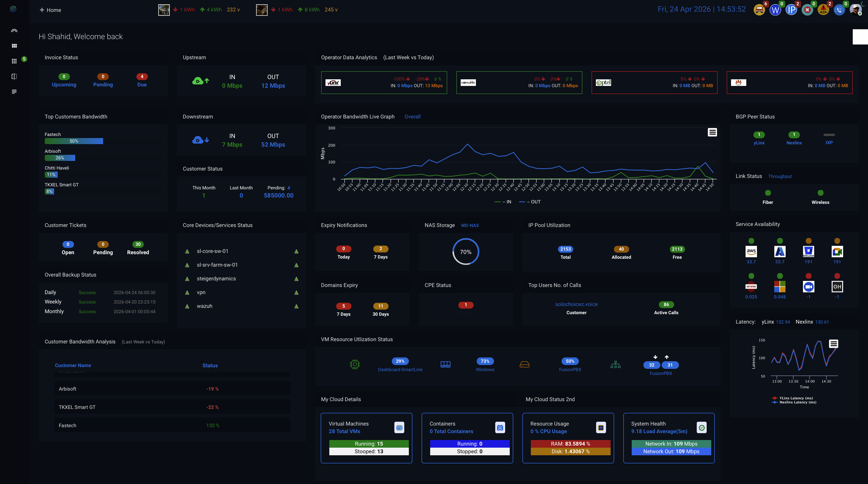Viewport: 868px width, 484px height.
Task: Click the Containers card icon
Action: [x=500, y=428]
